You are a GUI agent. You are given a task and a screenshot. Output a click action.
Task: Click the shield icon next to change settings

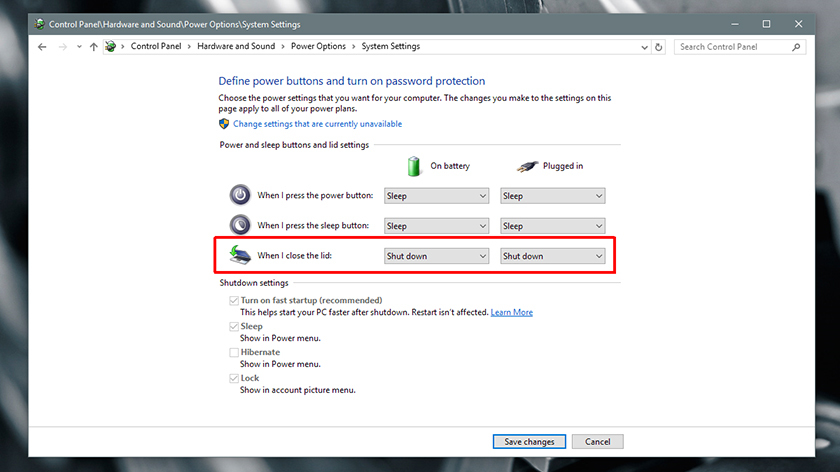point(224,124)
